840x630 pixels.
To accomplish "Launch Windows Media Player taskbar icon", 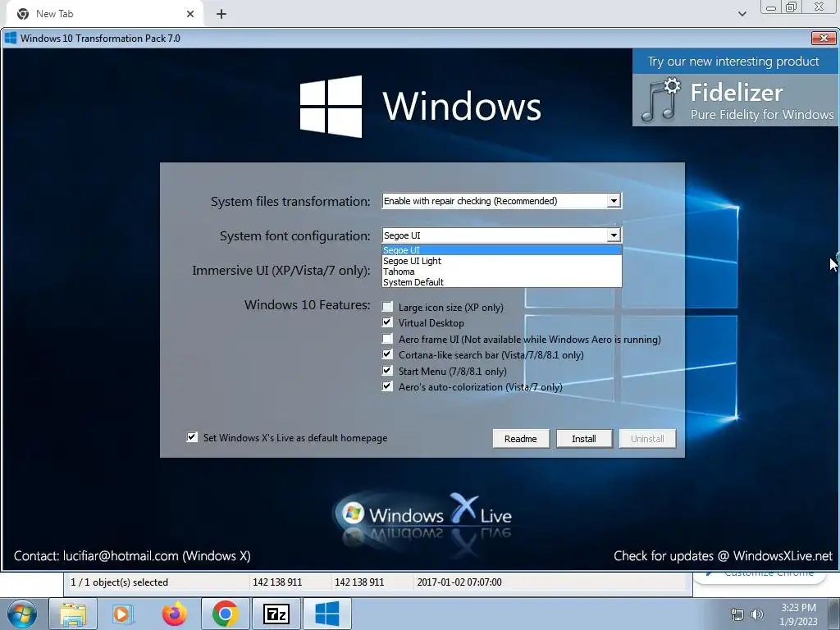I will [x=122, y=614].
